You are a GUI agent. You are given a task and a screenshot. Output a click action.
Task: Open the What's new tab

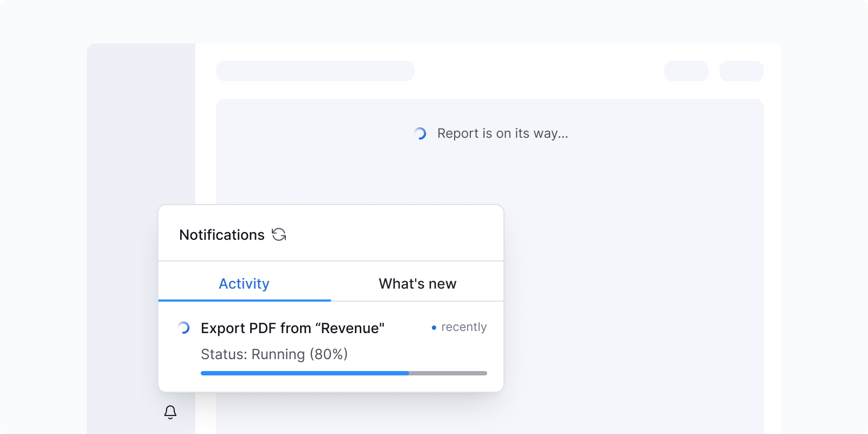click(417, 282)
